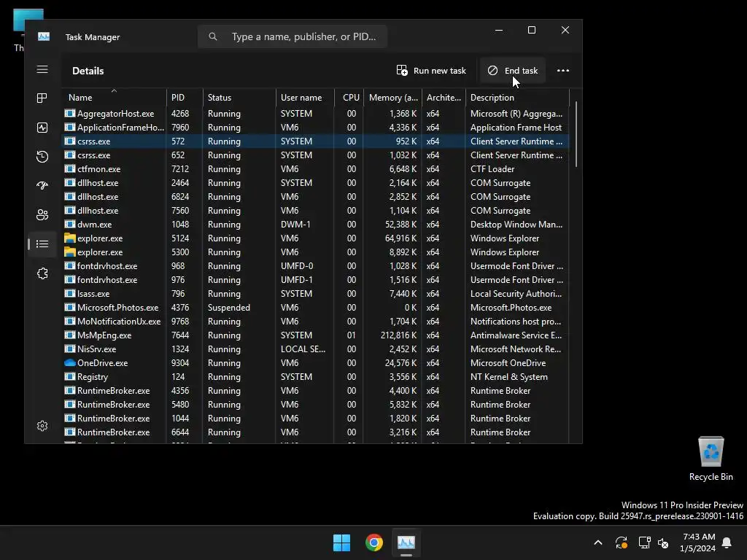Select explorer.exe with PID 5300
This screenshot has height=560, width=747.
(x=316, y=252)
